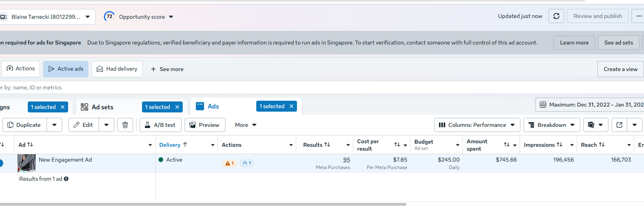Open the Edit options arrow

coord(106,125)
